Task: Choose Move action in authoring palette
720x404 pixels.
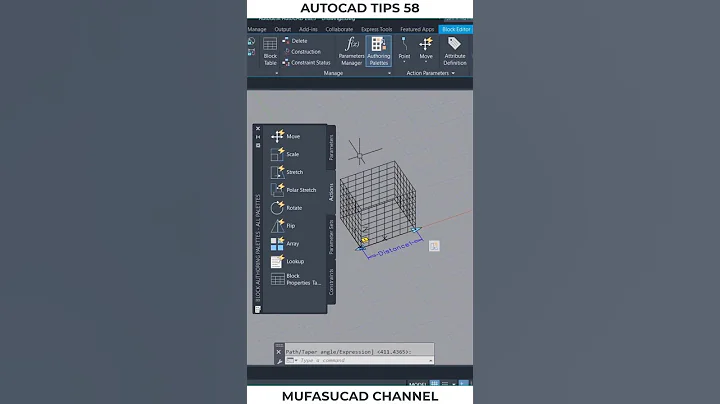Action: (x=286, y=136)
